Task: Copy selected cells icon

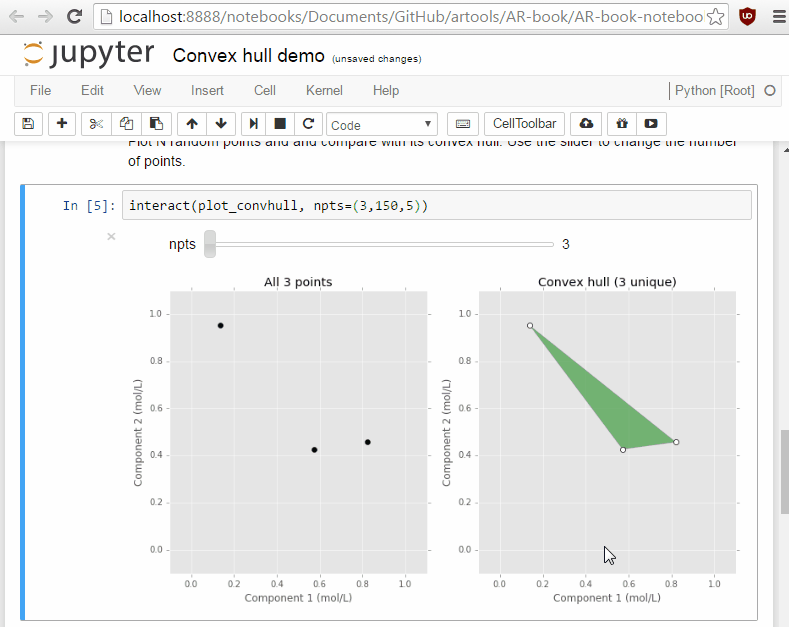Action: 126,124
